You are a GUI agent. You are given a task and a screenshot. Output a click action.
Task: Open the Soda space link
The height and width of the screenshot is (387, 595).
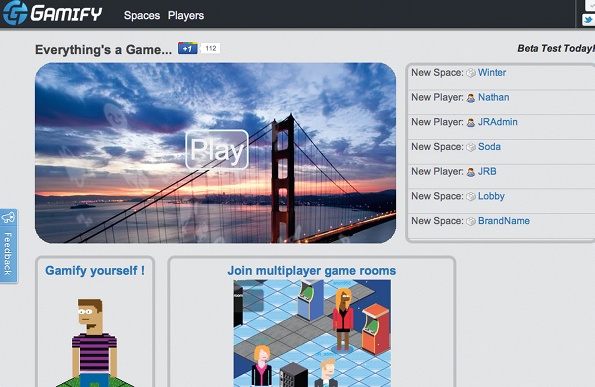(x=490, y=146)
